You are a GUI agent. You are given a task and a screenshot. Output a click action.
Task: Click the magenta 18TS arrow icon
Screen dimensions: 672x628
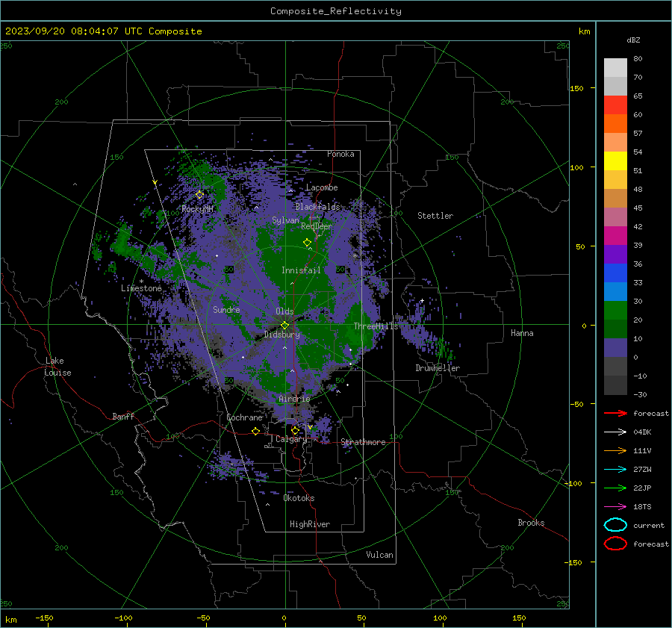coord(615,507)
